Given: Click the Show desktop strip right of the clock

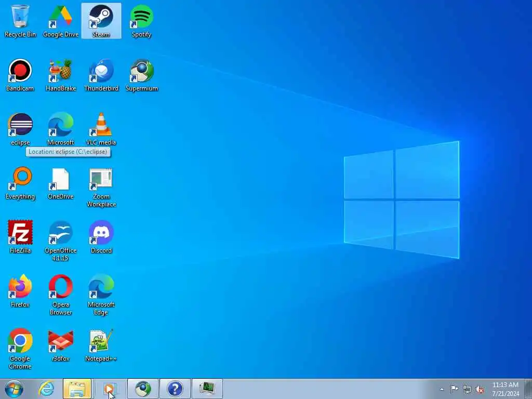Looking at the screenshot, I should tap(528, 389).
